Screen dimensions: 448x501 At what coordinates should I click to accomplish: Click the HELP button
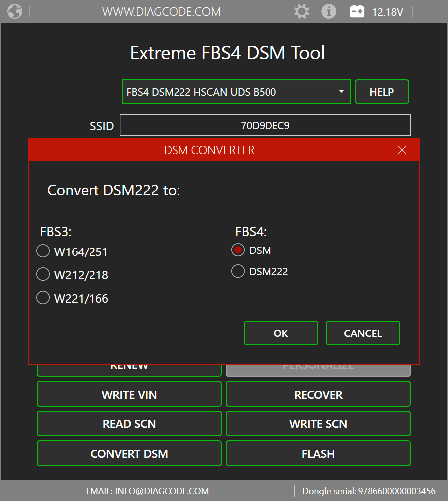tap(381, 92)
